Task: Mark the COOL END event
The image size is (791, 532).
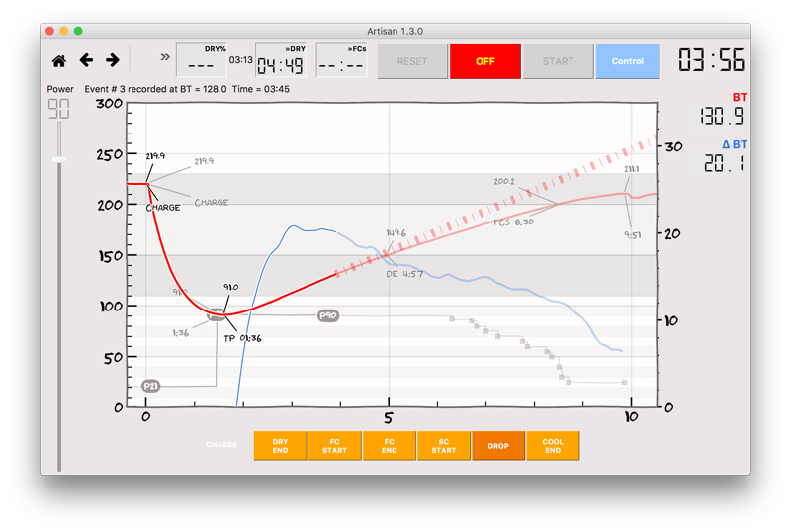Action: pos(553,446)
